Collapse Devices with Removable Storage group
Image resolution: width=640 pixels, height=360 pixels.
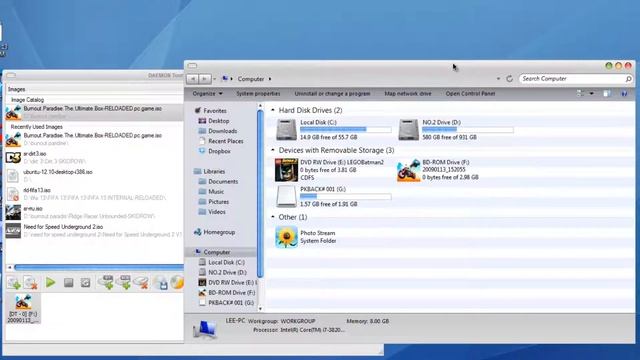pyautogui.click(x=273, y=150)
